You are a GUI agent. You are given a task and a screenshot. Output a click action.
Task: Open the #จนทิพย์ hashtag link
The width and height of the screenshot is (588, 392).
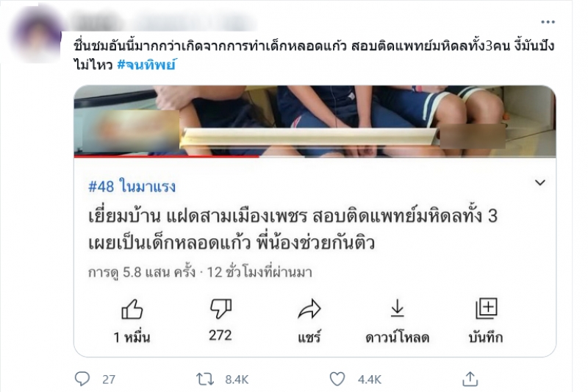(x=146, y=65)
